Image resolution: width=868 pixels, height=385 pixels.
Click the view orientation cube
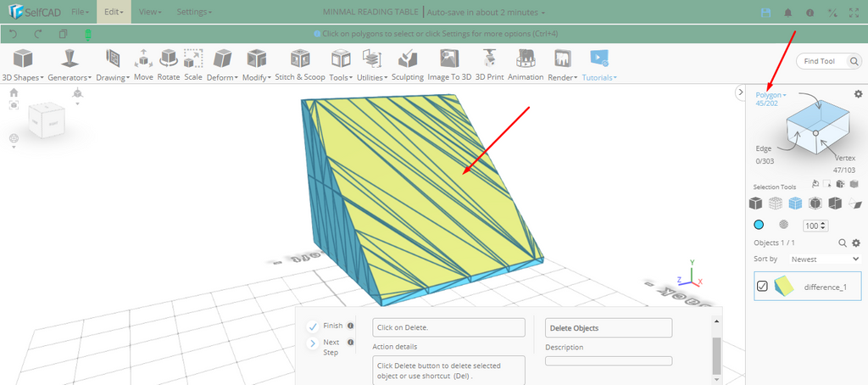47,120
